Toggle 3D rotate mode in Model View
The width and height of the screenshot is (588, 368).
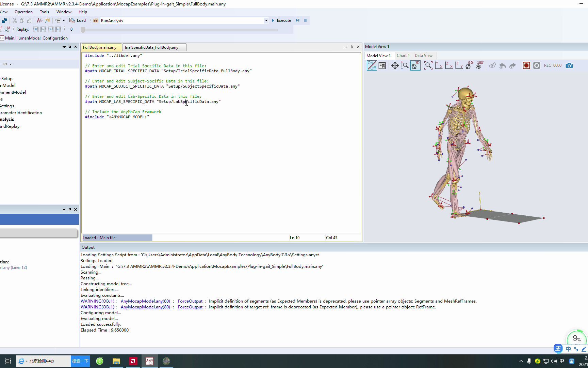tap(415, 65)
